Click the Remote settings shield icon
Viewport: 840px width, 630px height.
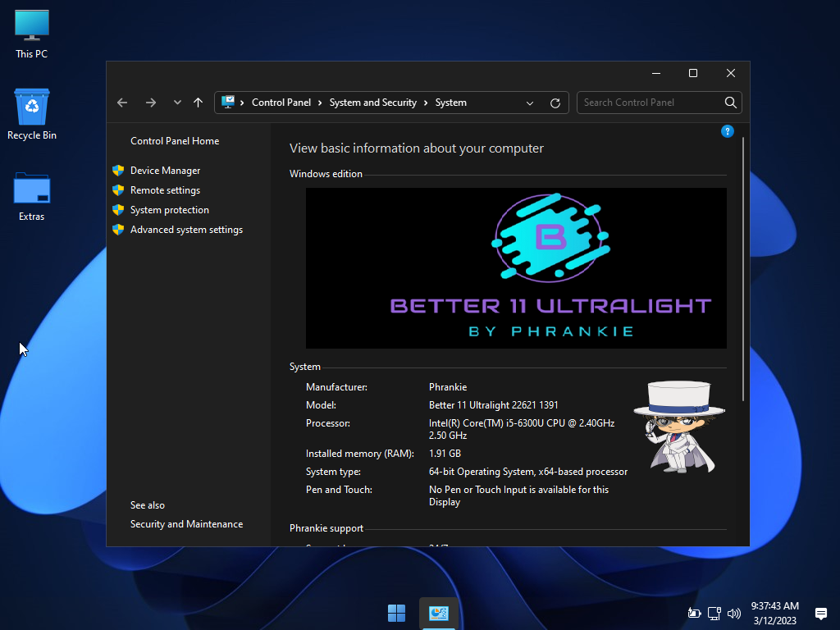pyautogui.click(x=118, y=190)
